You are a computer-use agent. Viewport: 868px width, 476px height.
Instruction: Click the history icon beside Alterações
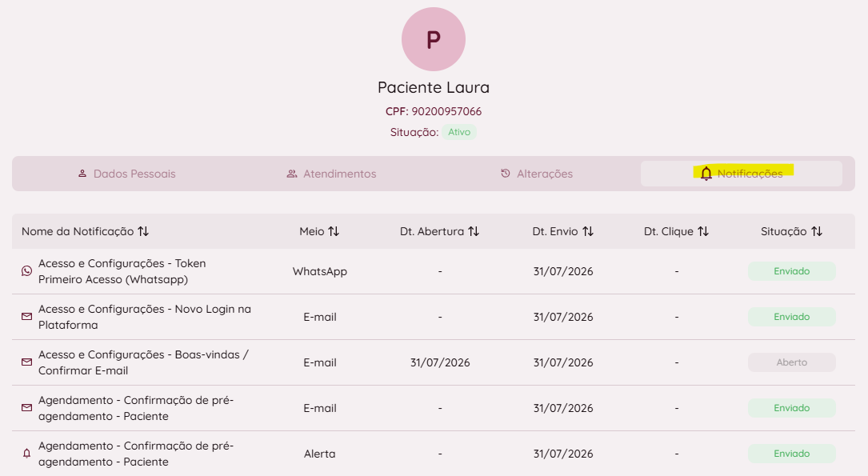pos(506,174)
